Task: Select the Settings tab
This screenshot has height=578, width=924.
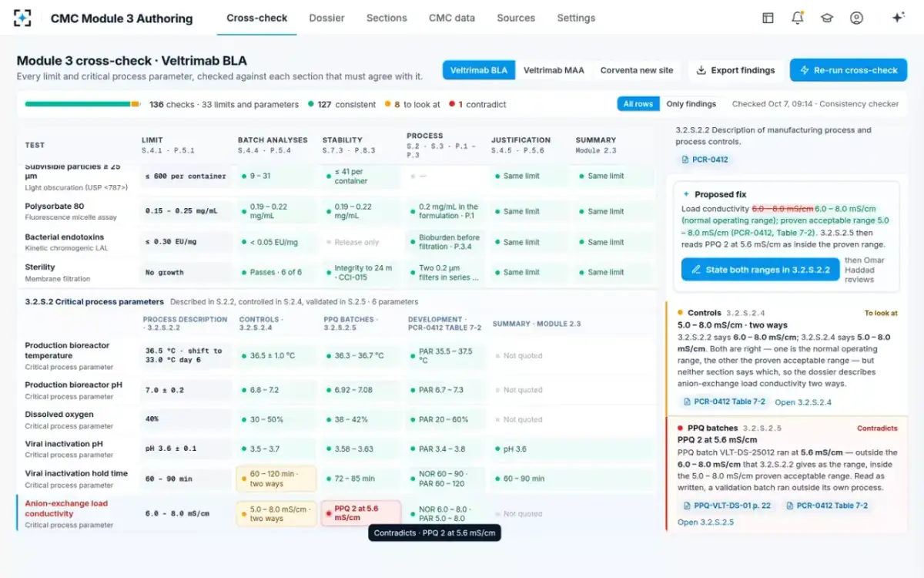Action: 576,18
